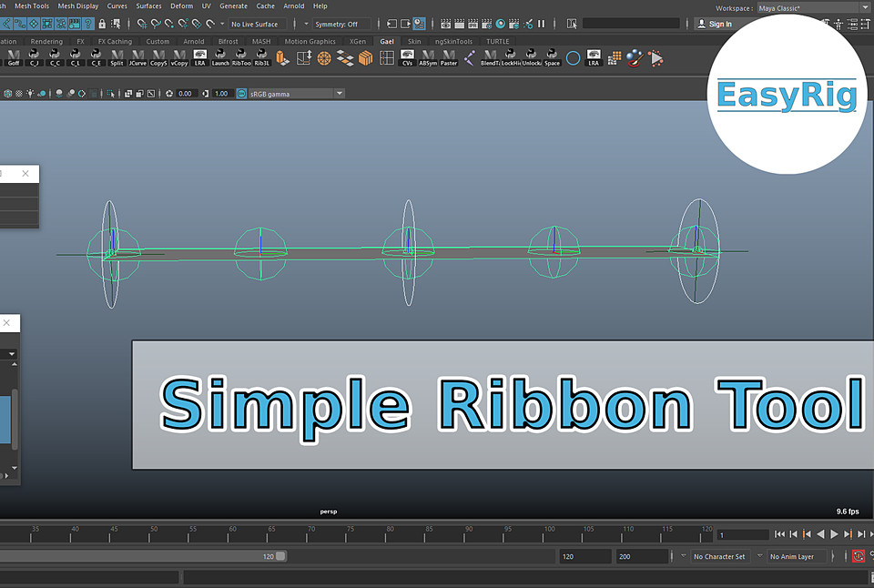Click the EasyRig logo link

(x=787, y=95)
